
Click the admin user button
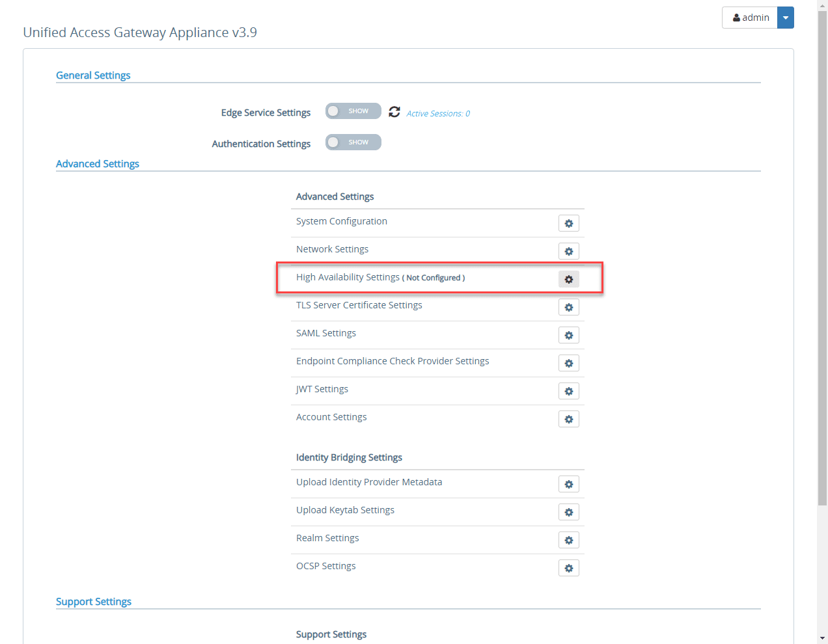click(751, 18)
